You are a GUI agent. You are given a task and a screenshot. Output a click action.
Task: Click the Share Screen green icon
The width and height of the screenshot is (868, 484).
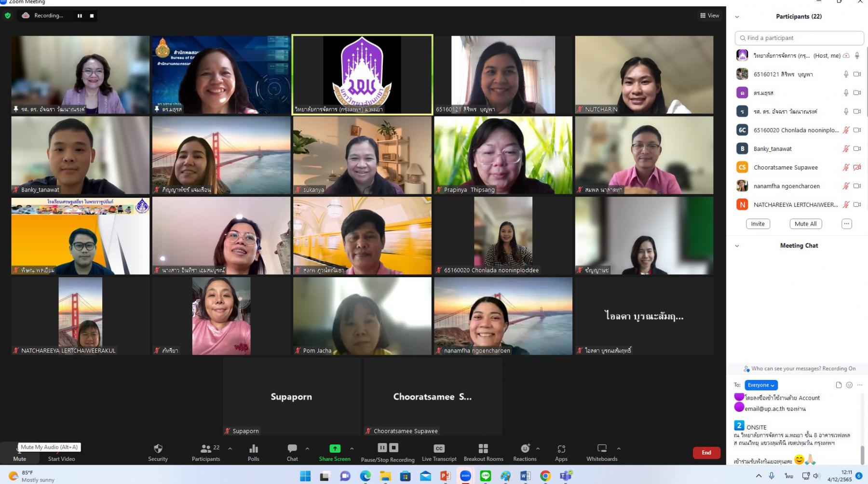(x=335, y=449)
